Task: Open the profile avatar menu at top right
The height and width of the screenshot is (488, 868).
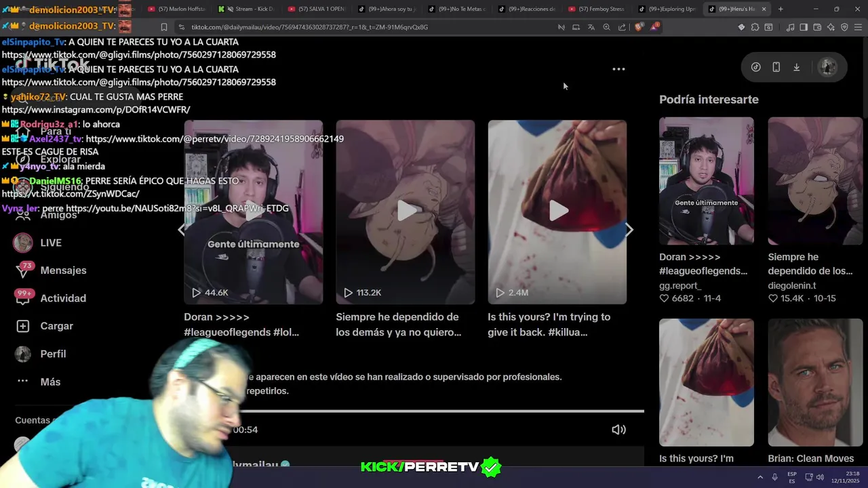Action: tap(827, 67)
